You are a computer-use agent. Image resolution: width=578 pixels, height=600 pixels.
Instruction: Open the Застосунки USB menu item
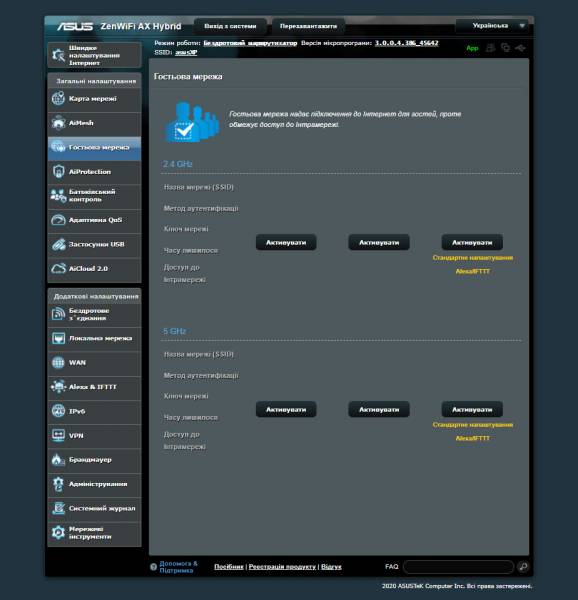point(94,244)
